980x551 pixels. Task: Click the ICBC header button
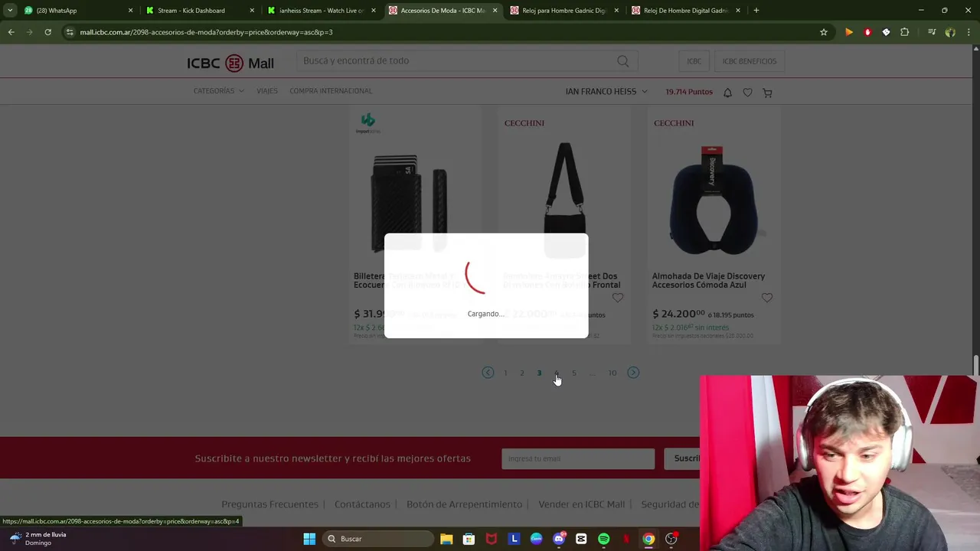(x=694, y=61)
